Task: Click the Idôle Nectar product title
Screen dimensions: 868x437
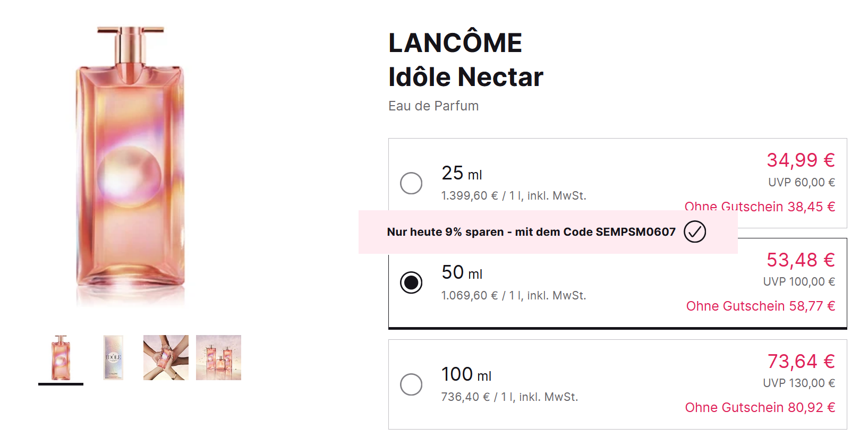Action: (x=466, y=77)
